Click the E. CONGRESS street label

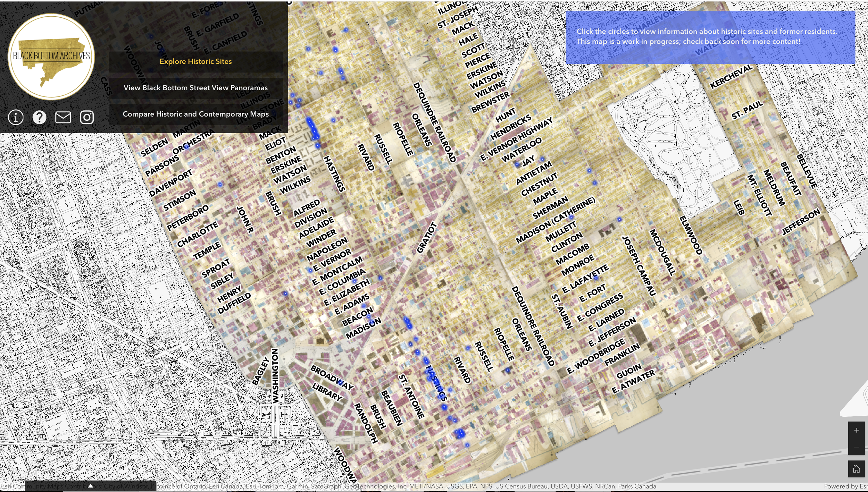pos(600,308)
